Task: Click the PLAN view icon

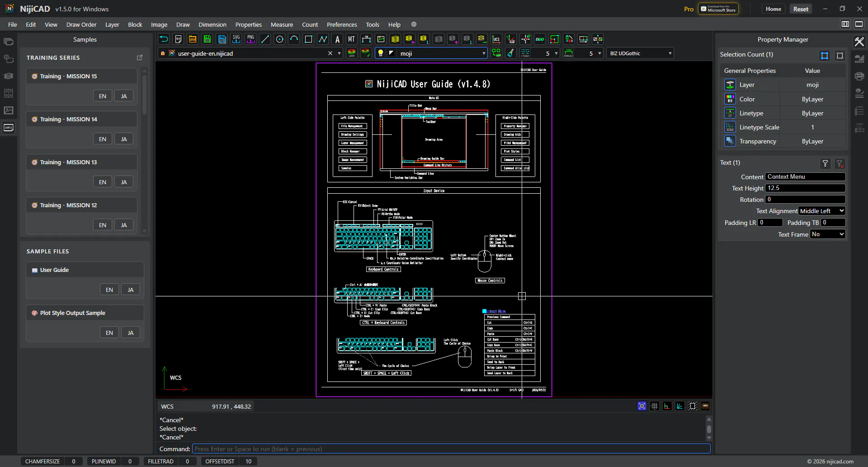Action: pos(511,39)
